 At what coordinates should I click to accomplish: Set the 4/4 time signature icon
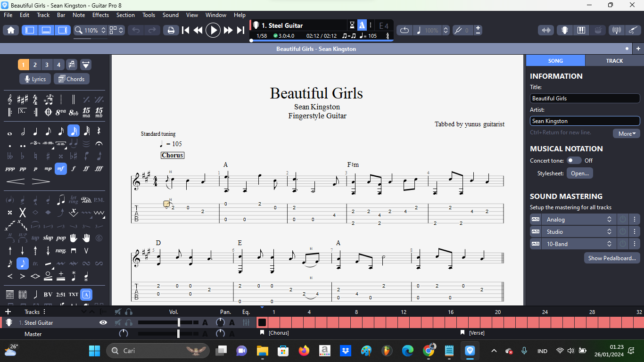tap(35, 99)
